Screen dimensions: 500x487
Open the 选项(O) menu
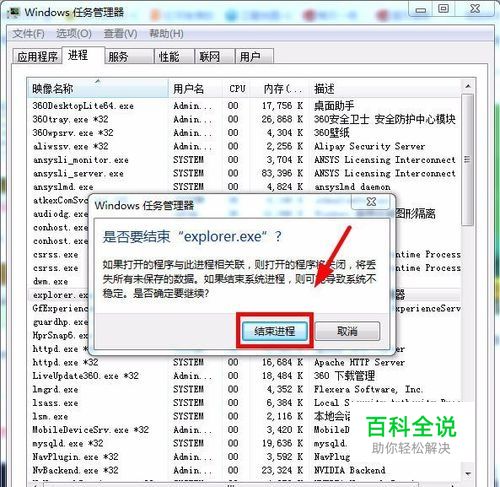(x=74, y=34)
